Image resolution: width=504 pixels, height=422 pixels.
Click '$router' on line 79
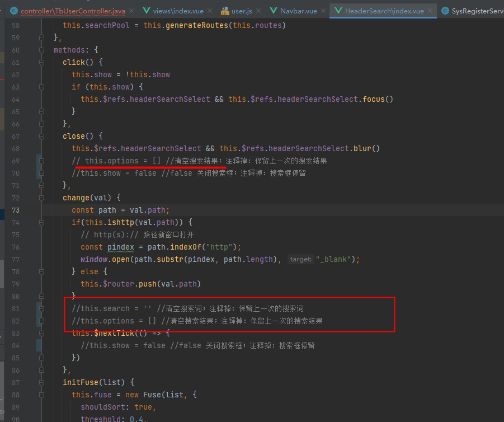(118, 284)
